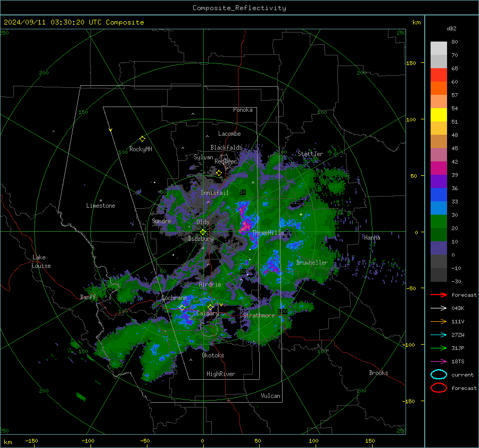This screenshot has height=448, width=479.
Task: Click the yellow diamond marker below RedDeer
Action: pyautogui.click(x=219, y=173)
